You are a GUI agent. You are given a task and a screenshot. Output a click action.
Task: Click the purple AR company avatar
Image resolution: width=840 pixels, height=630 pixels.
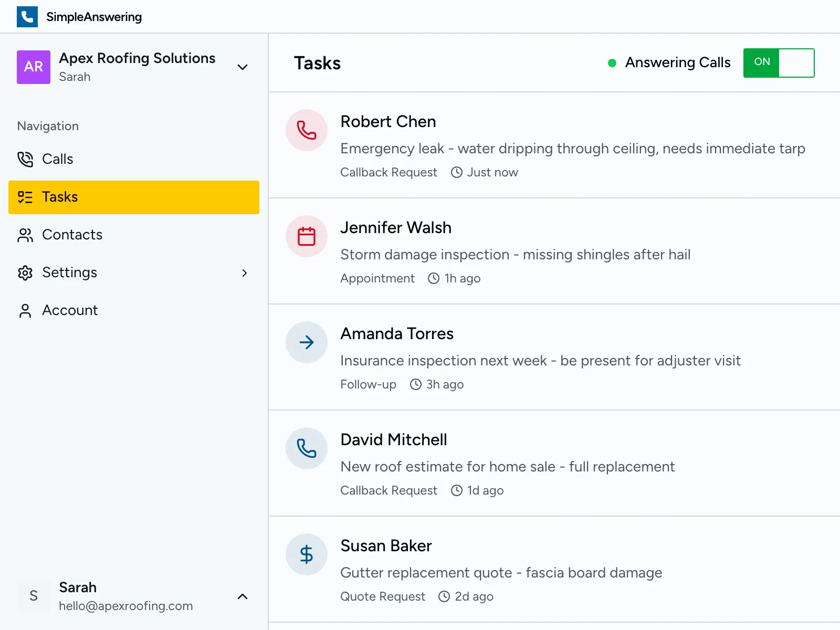(x=34, y=67)
